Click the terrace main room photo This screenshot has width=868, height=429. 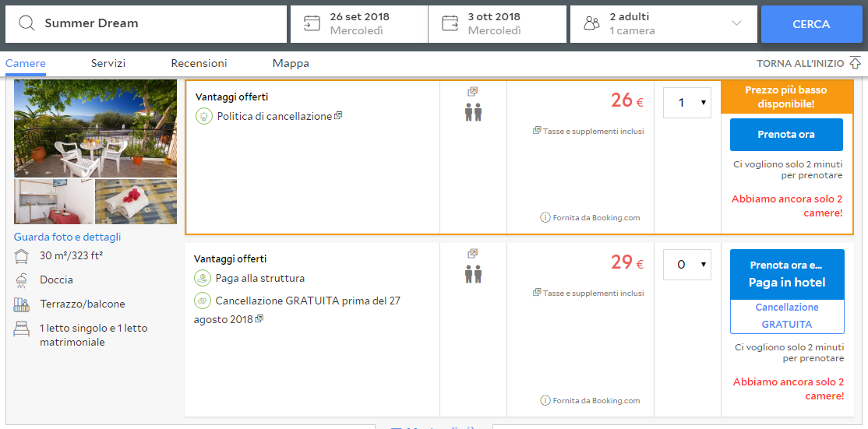click(95, 128)
